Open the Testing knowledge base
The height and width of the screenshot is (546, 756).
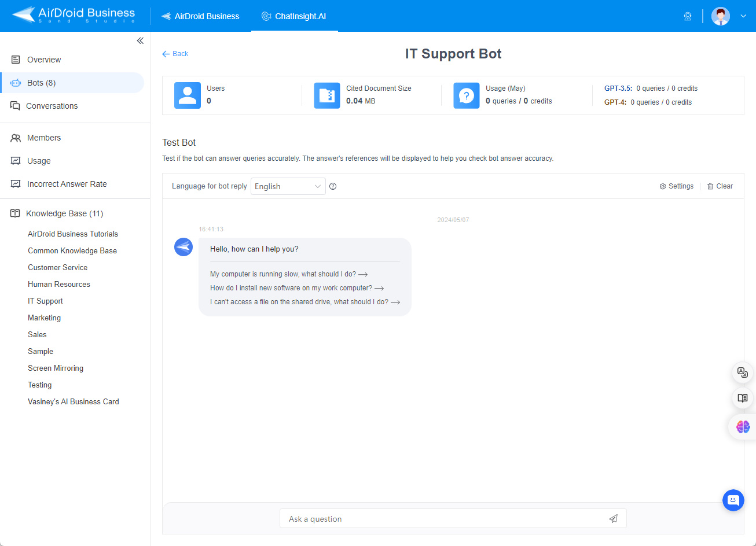[39, 385]
